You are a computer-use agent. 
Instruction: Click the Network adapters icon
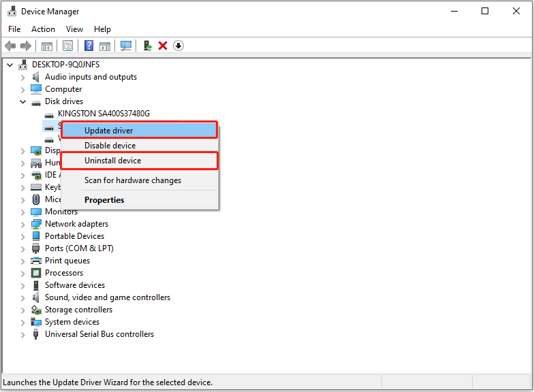point(36,224)
